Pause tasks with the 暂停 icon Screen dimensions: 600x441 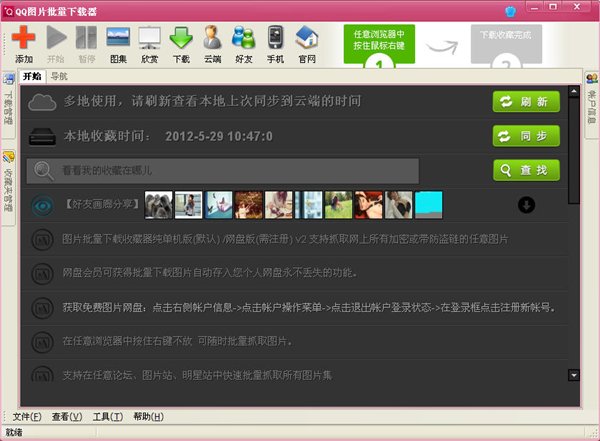86,37
